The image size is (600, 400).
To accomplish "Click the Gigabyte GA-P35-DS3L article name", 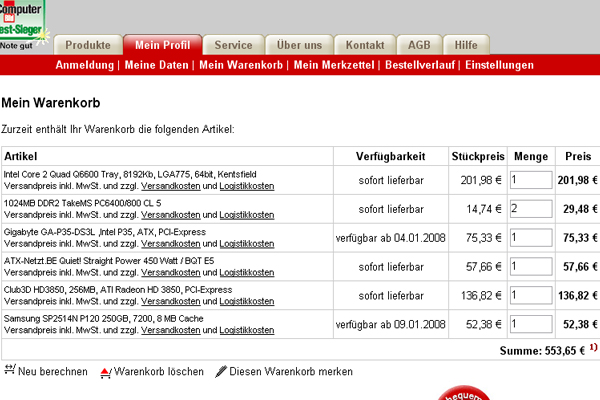I will 105,232.
